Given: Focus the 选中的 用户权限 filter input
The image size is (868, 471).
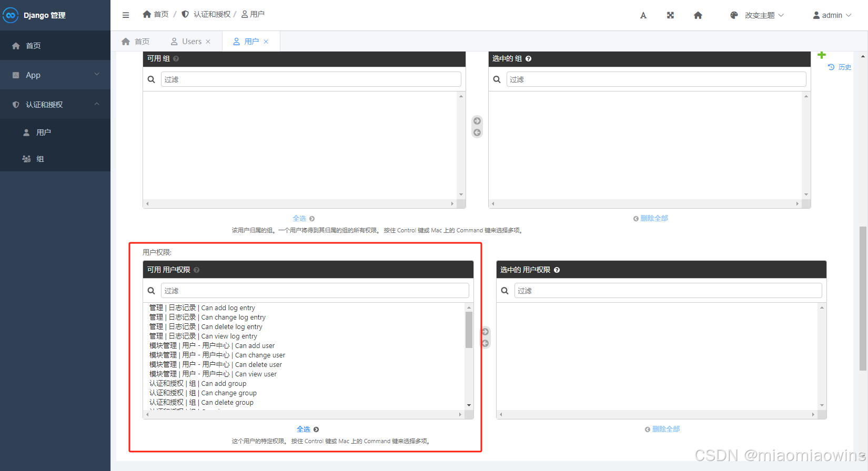Looking at the screenshot, I should coord(668,291).
